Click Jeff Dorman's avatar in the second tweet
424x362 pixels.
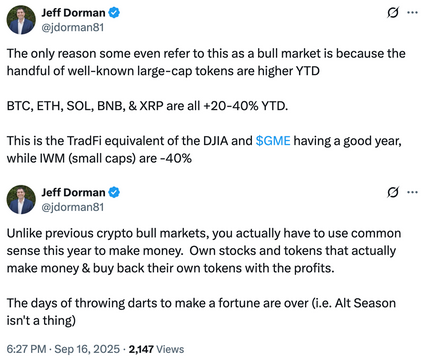click(21, 200)
